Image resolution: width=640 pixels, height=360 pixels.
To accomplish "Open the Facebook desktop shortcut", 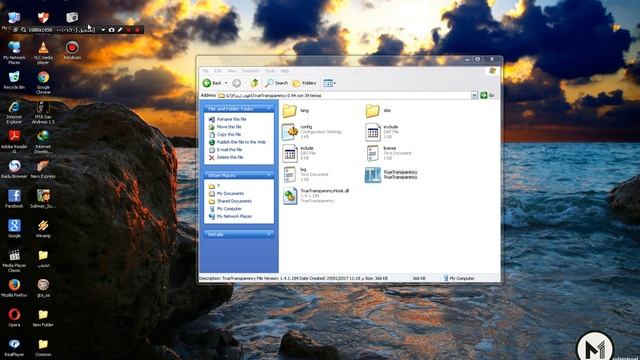I will point(14,198).
